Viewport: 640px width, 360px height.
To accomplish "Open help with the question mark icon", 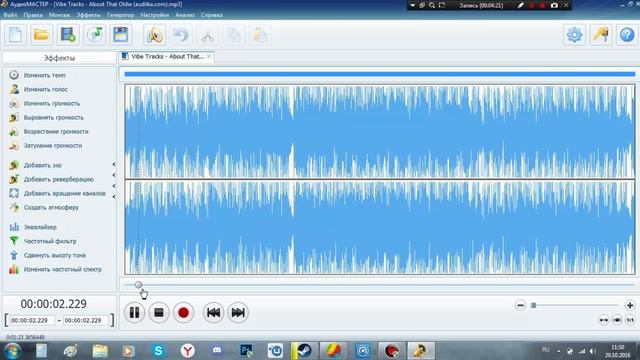I will coord(627,35).
